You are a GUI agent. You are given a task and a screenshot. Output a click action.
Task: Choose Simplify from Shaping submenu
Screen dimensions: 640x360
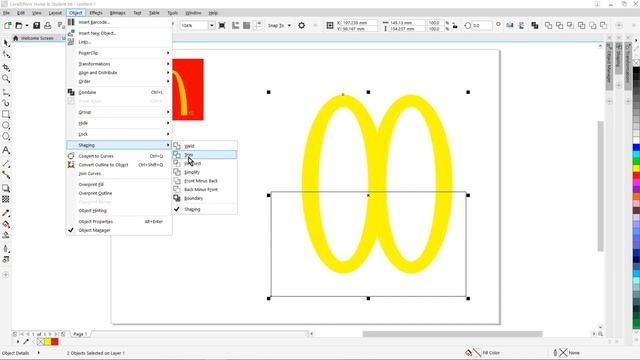pos(204,172)
